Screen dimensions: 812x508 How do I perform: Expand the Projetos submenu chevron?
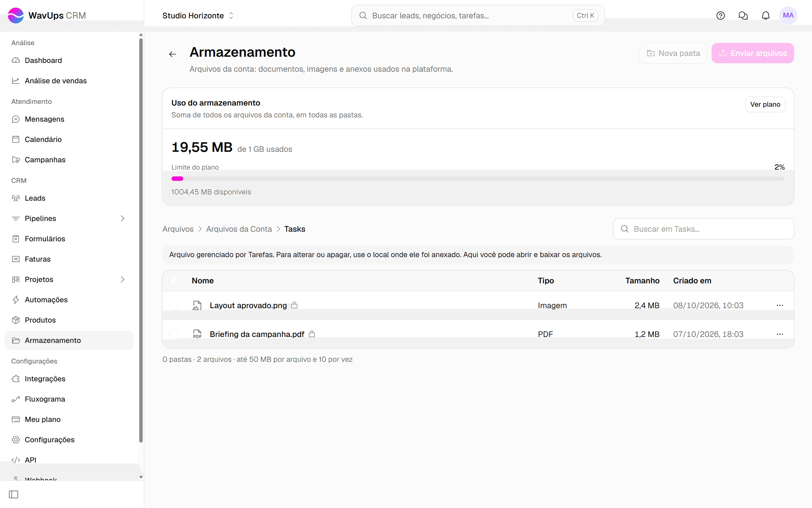(x=122, y=279)
